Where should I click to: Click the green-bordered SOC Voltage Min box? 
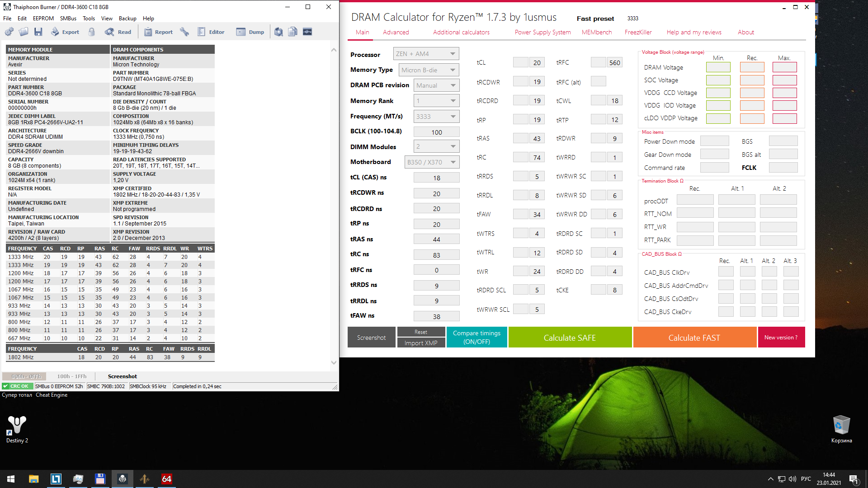[718, 80]
